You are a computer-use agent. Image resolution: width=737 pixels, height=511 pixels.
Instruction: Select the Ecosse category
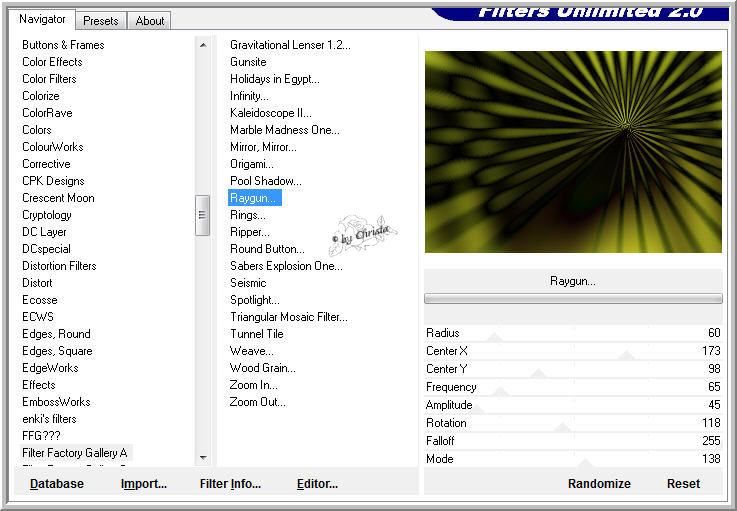coord(39,300)
